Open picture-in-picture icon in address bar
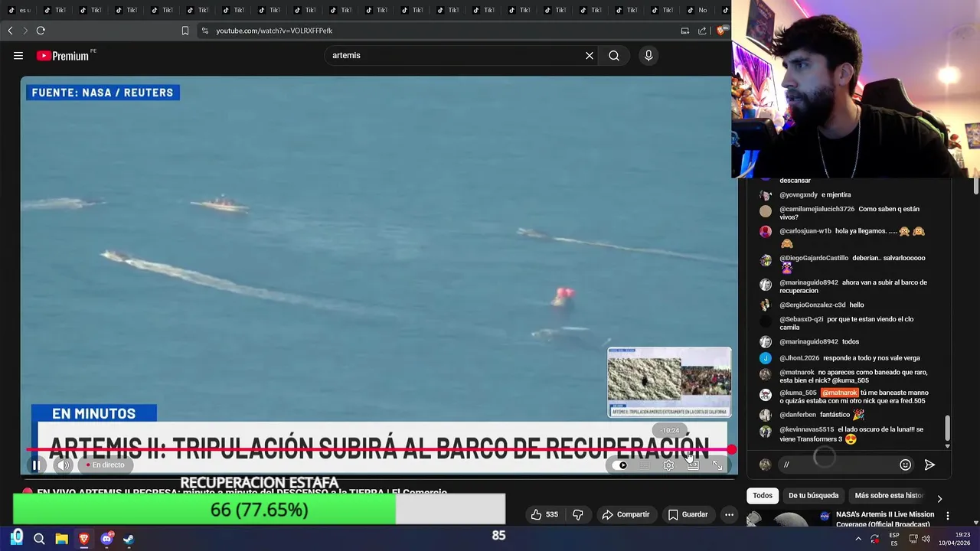This screenshot has height=551, width=980. [x=684, y=31]
